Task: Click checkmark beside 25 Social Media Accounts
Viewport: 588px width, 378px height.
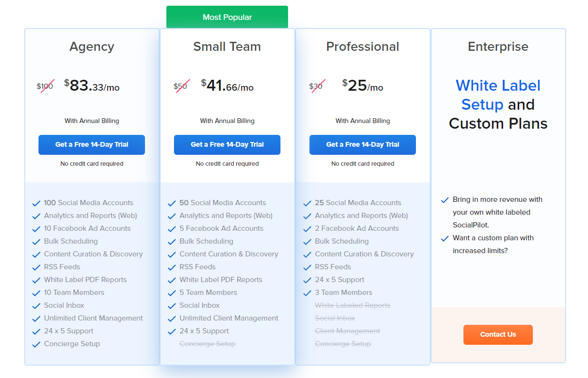Action: (x=307, y=203)
